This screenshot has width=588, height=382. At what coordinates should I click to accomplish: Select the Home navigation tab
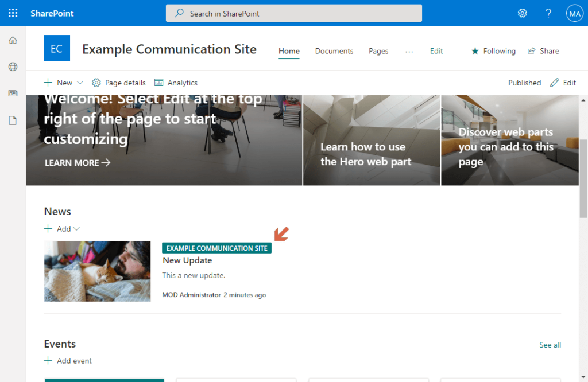click(x=289, y=51)
